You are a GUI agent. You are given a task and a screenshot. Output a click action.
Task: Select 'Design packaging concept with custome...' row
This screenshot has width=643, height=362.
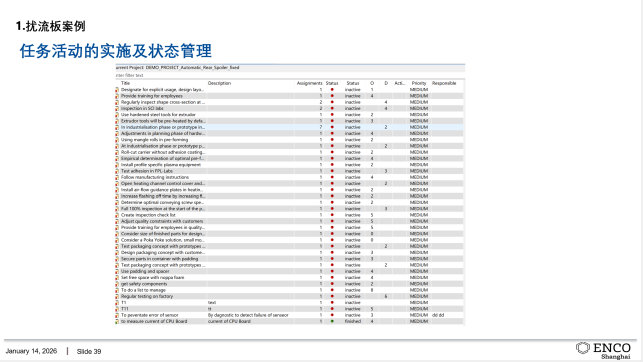290,253
